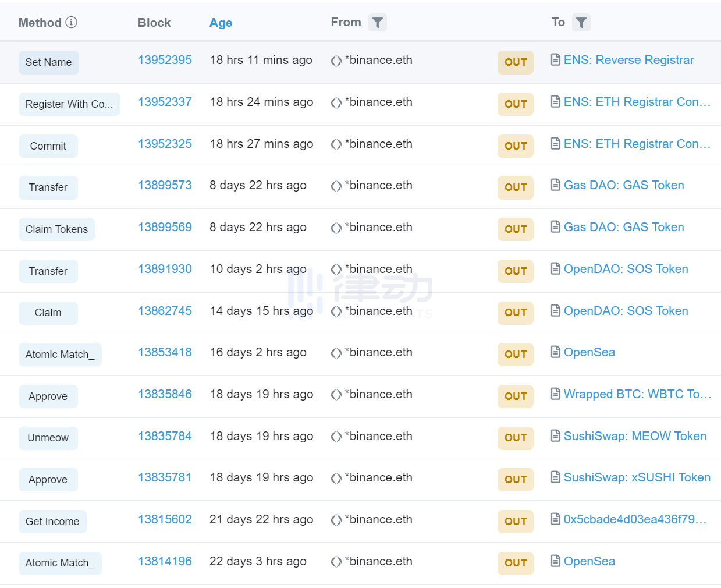The height and width of the screenshot is (588, 721).
Task: Click the Set Name method badge
Action: tap(49, 62)
